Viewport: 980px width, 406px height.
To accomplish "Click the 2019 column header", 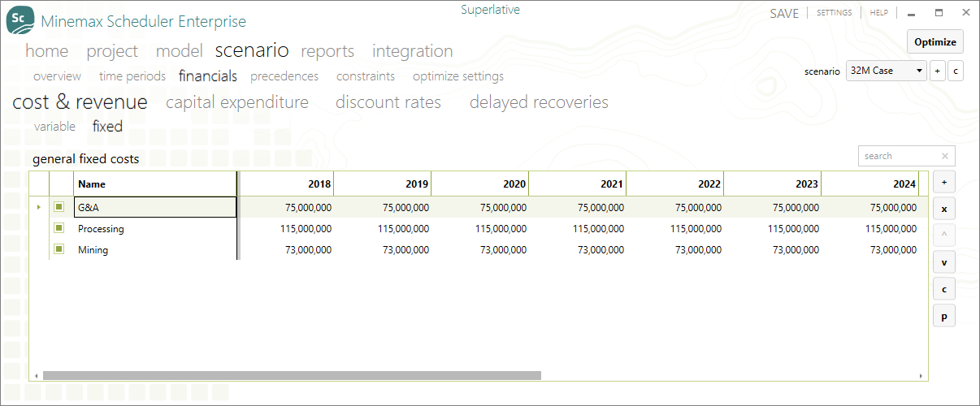I will click(383, 184).
